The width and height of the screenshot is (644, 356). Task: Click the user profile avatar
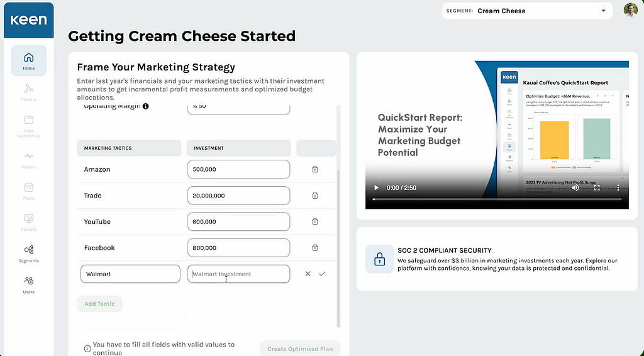[630, 10]
